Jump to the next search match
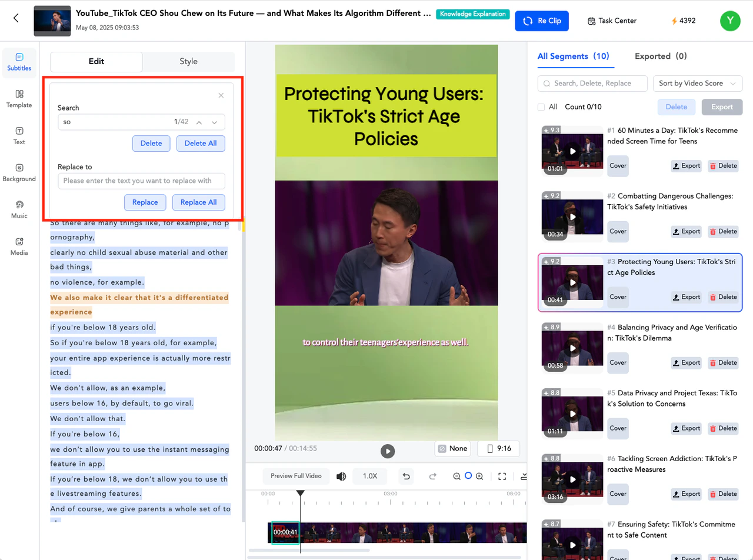This screenshot has height=560, width=753. tap(215, 122)
